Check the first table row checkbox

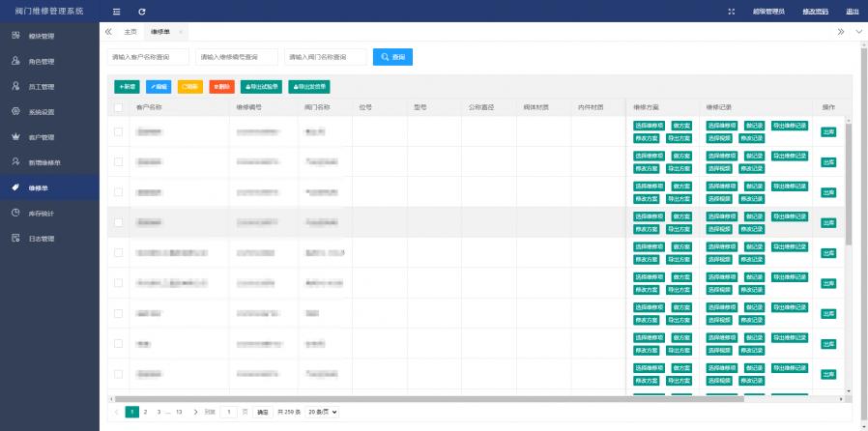[x=118, y=132]
